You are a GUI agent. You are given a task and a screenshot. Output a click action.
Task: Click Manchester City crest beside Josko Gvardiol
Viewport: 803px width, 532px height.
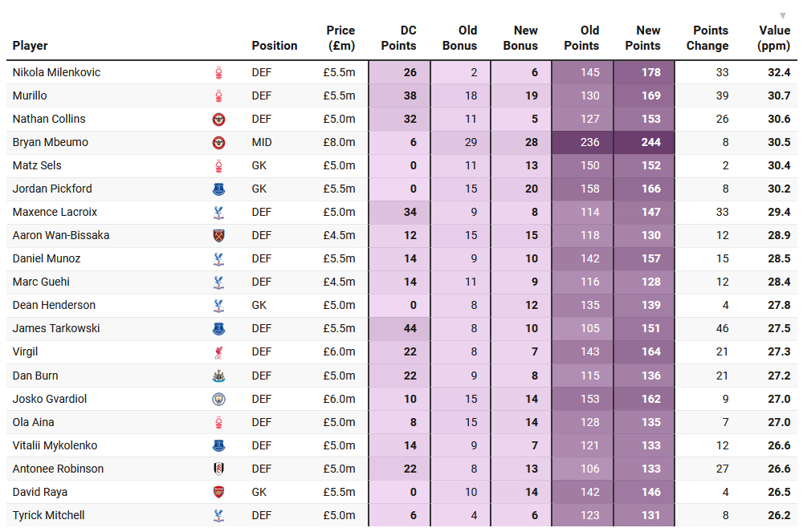click(218, 399)
